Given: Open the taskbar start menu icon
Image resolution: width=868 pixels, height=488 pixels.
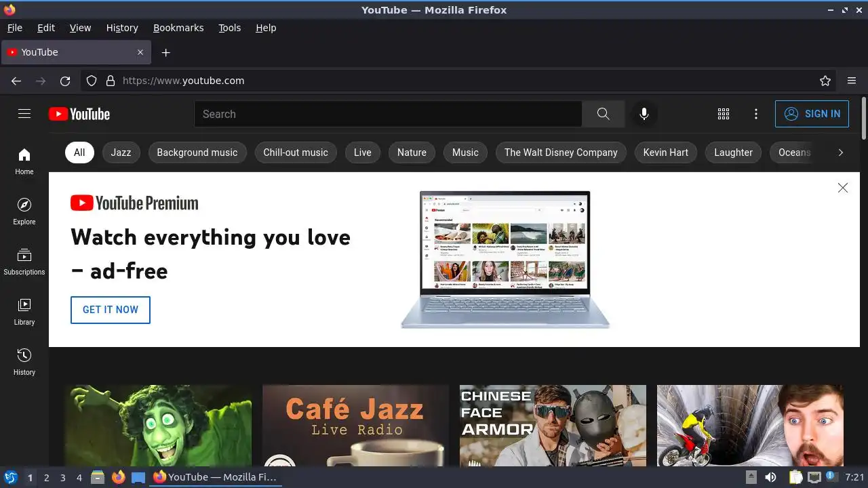Looking at the screenshot, I should pyautogui.click(x=10, y=477).
